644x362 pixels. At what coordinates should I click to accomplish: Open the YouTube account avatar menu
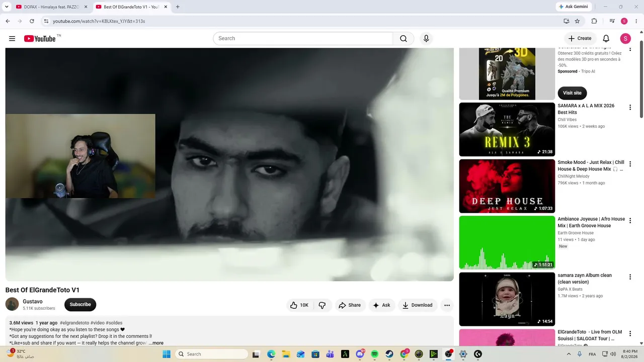(x=625, y=39)
